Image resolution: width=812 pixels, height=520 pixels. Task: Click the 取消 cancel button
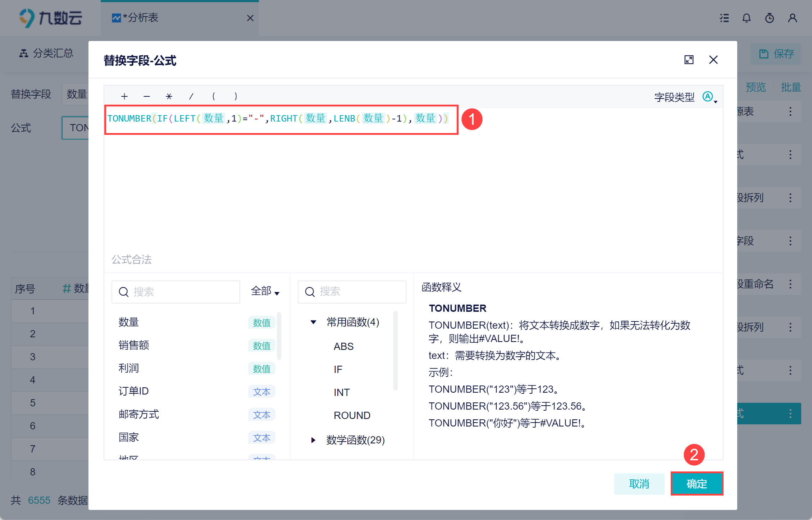coord(639,484)
